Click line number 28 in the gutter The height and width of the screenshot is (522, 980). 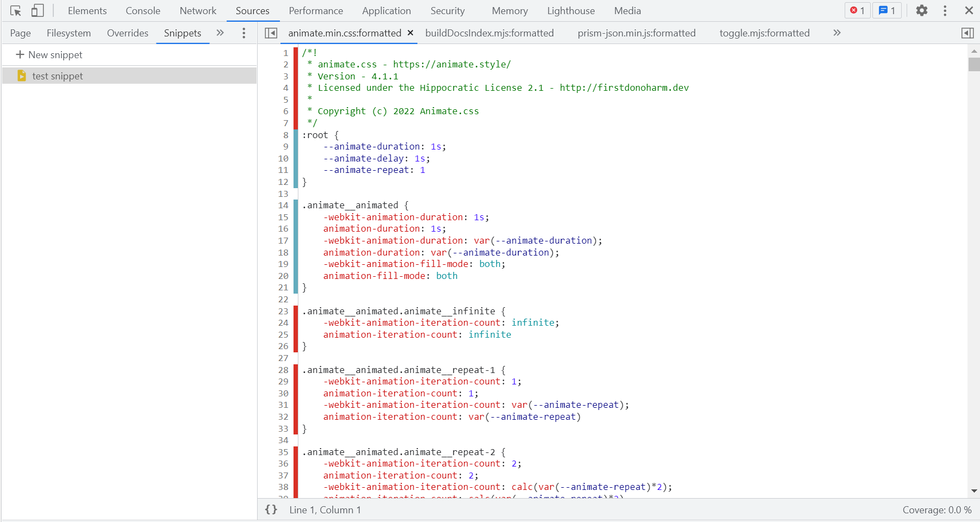tap(283, 370)
